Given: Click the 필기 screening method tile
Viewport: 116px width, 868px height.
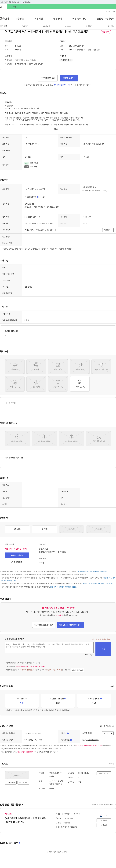Looking at the screenshot, I should [72, 529].
